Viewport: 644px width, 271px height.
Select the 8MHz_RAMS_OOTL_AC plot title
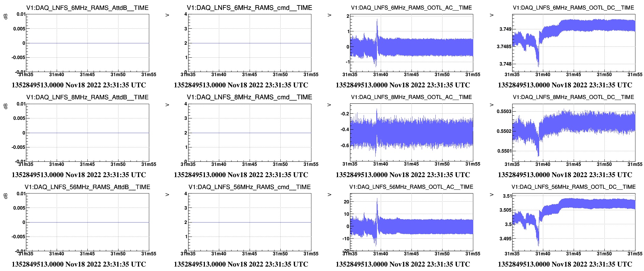(411, 97)
